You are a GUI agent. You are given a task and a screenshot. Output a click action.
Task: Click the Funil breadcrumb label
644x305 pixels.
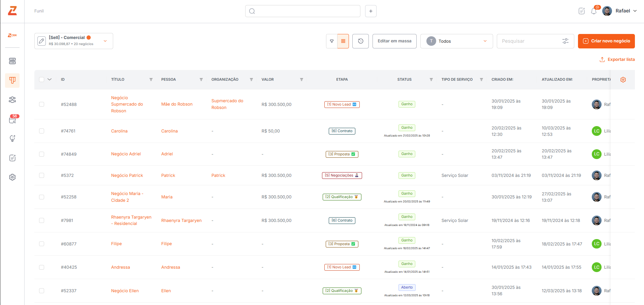pos(39,11)
